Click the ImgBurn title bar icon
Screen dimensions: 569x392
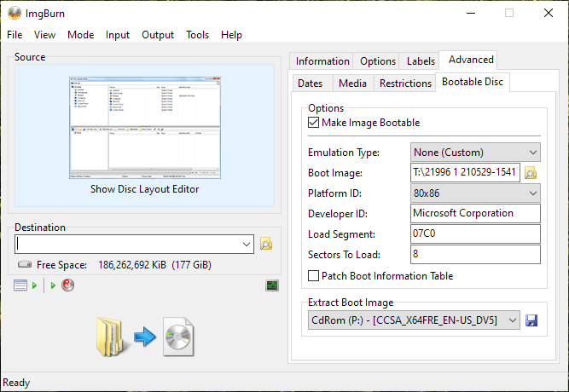coord(15,13)
